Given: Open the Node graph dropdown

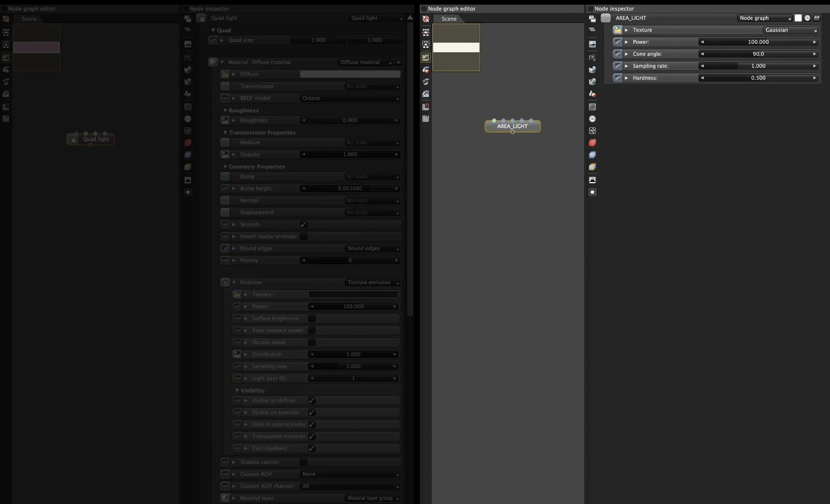Looking at the screenshot, I should tap(764, 18).
